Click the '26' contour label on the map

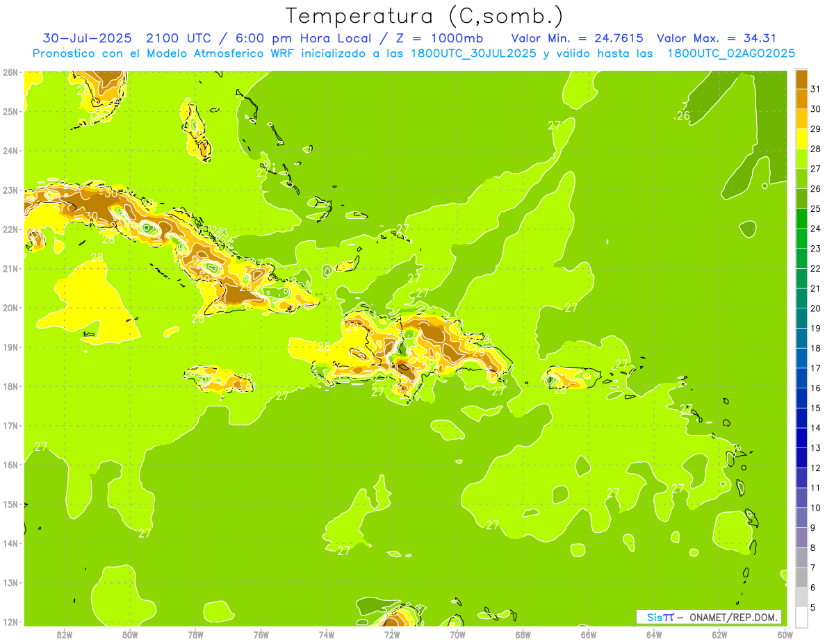pyautogui.click(x=683, y=115)
